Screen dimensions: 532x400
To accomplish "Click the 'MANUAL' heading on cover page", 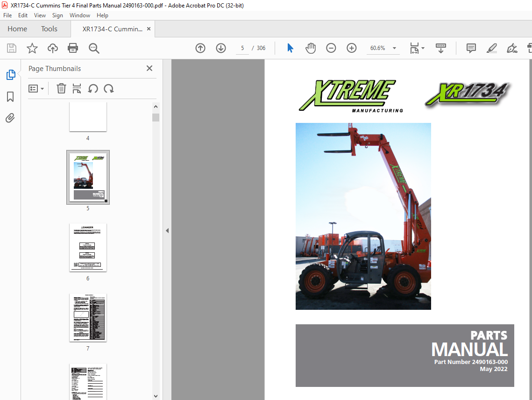I will click(469, 350).
